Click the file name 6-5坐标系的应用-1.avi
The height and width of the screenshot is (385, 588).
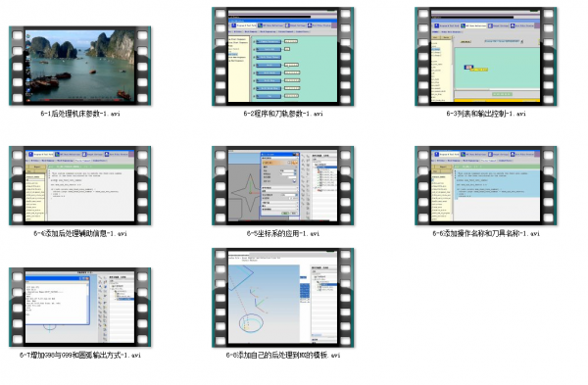point(283,233)
